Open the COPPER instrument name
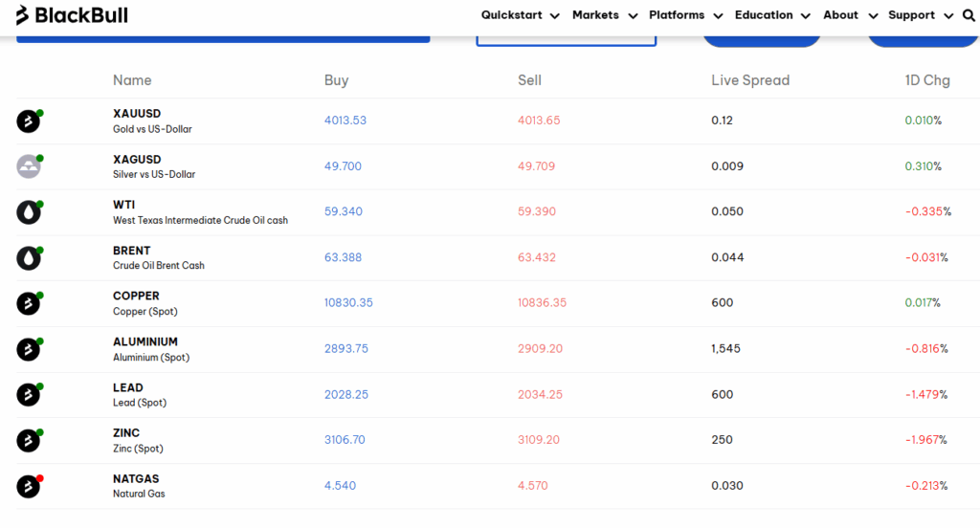This screenshot has height=528, width=980. click(x=136, y=297)
